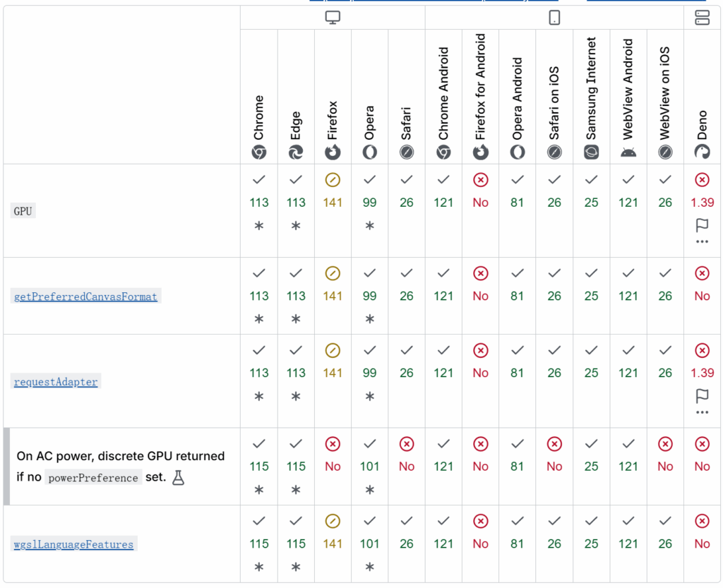723x588 pixels.
Task: Open the requestAdapter documentation link
Action: click(x=56, y=382)
